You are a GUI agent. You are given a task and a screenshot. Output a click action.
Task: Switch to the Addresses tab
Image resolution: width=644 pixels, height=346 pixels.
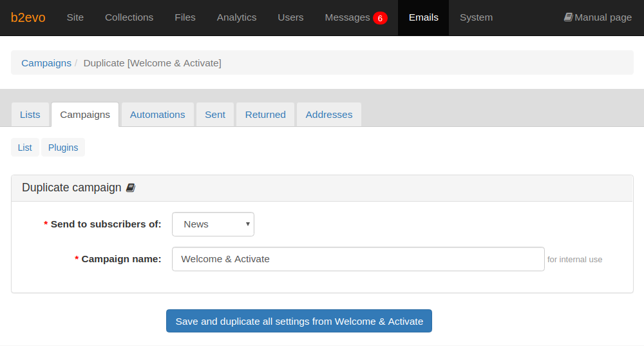pyautogui.click(x=329, y=115)
